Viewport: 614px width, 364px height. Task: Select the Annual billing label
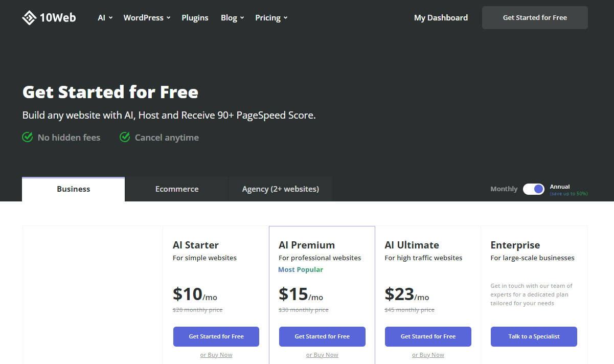point(560,187)
